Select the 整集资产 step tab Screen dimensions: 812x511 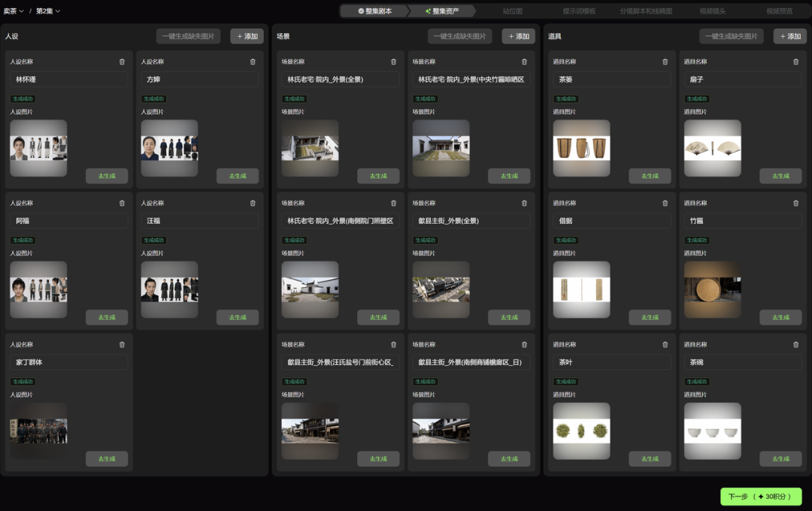442,11
